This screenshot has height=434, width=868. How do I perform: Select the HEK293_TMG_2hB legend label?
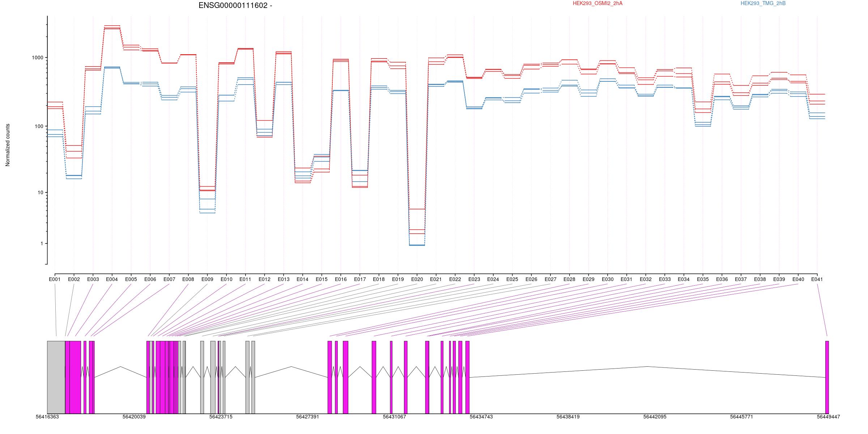[763, 3]
